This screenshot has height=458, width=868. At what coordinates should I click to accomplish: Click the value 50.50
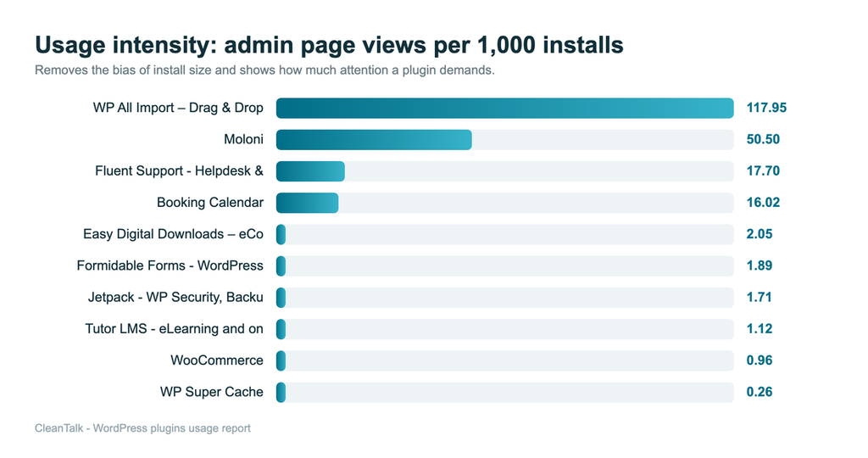763,139
